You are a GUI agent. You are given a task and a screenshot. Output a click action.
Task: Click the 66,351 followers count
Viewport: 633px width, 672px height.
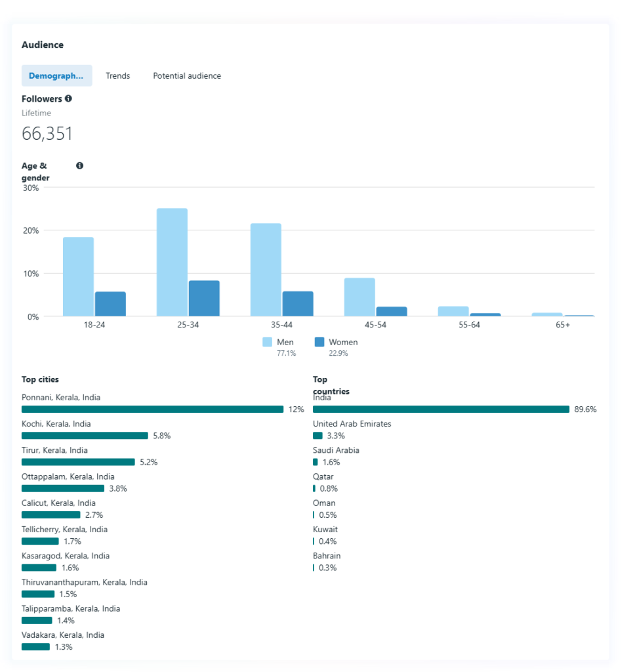click(x=47, y=134)
